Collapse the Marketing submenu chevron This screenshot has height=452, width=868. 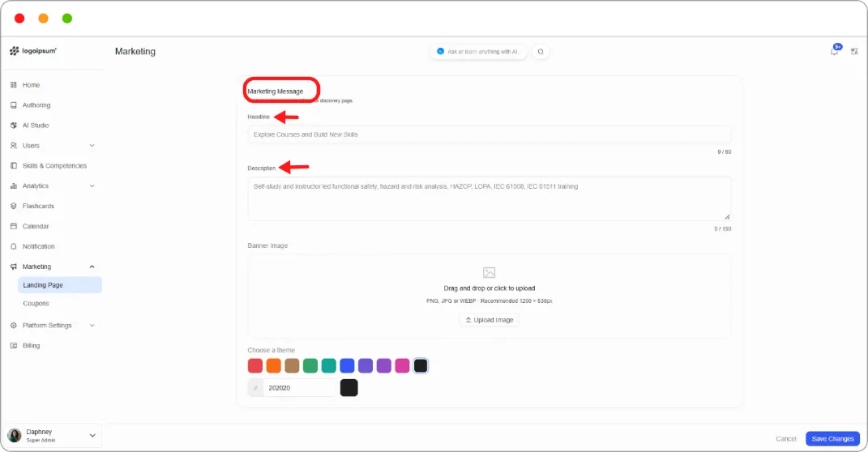(x=92, y=267)
